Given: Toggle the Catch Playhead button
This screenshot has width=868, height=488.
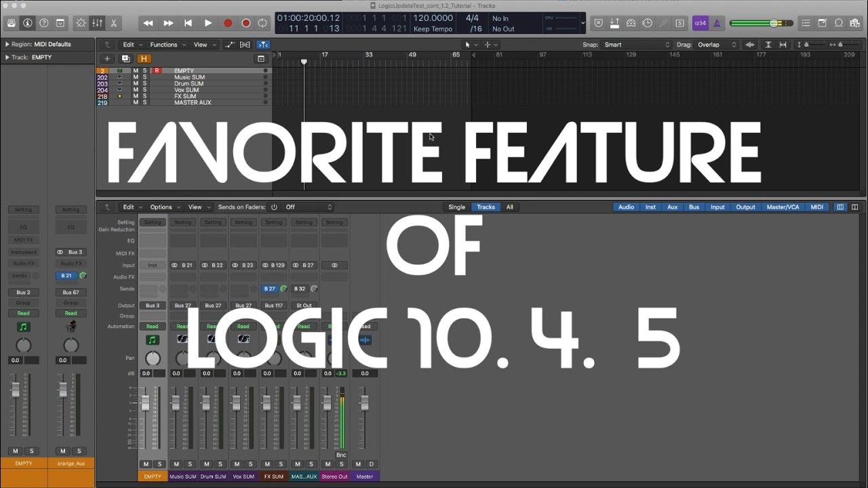Looking at the screenshot, I should pos(264,45).
